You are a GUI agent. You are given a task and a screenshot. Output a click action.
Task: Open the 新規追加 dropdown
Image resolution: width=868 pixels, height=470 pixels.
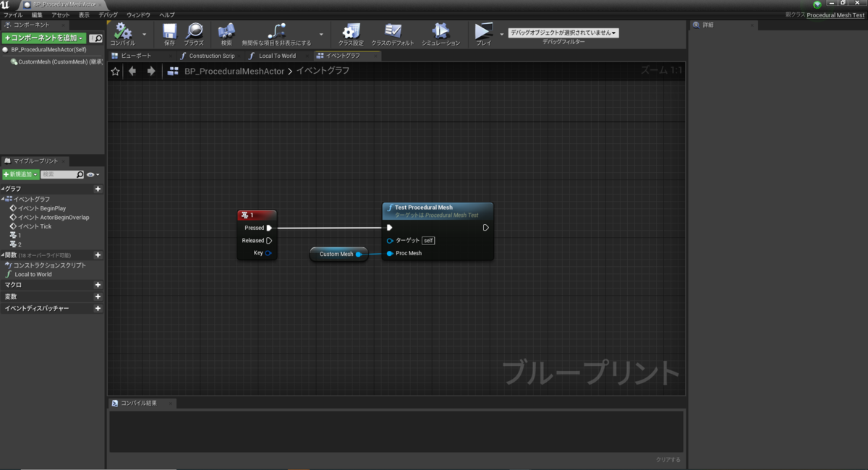coord(21,174)
